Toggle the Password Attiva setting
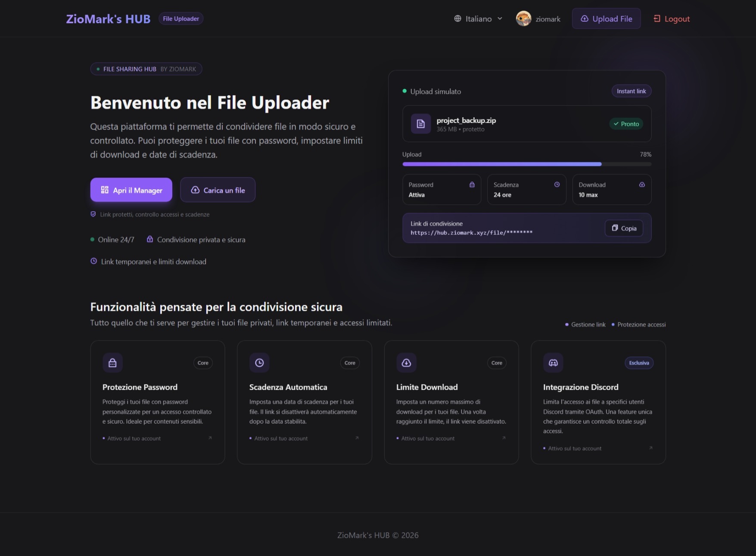Image resolution: width=756 pixels, height=556 pixels. 442,190
